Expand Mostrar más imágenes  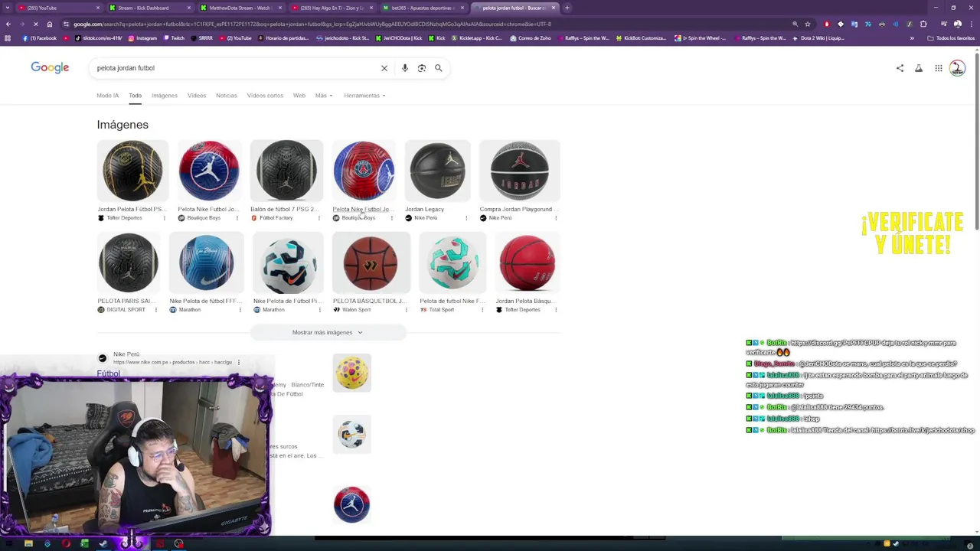coord(327,332)
